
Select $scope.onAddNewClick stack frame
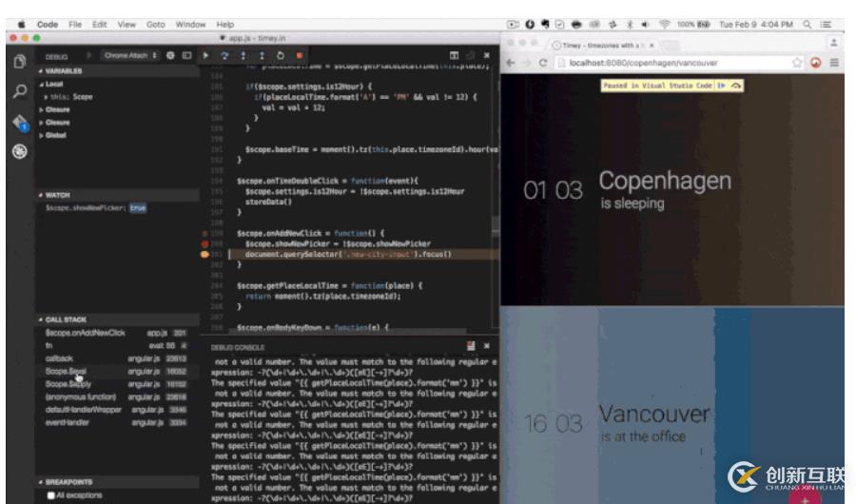[x=116, y=333]
